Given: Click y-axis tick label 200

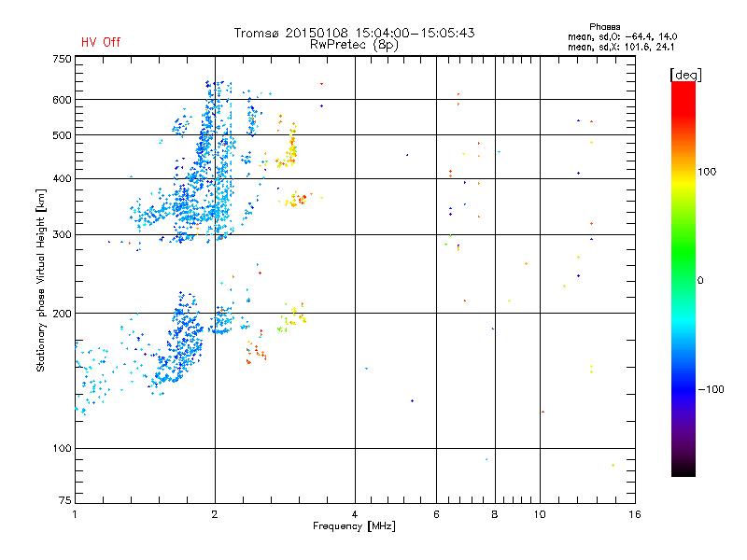Looking at the screenshot, I should tap(62, 314).
